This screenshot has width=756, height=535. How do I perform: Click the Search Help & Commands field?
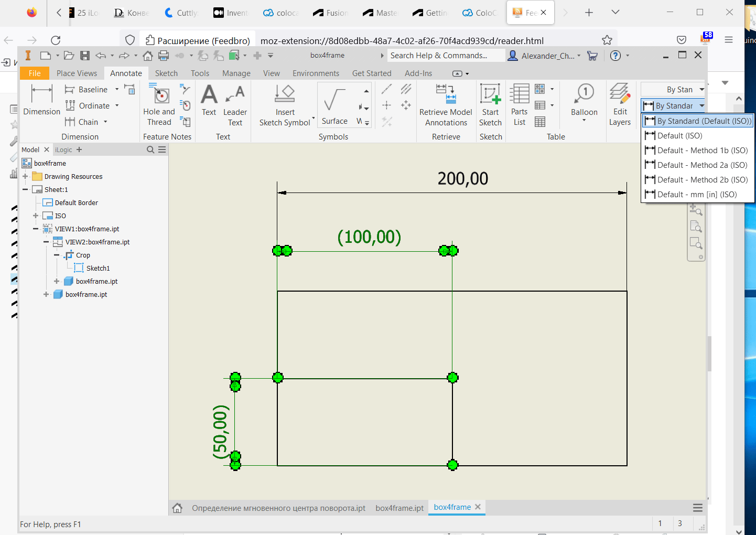click(x=447, y=56)
